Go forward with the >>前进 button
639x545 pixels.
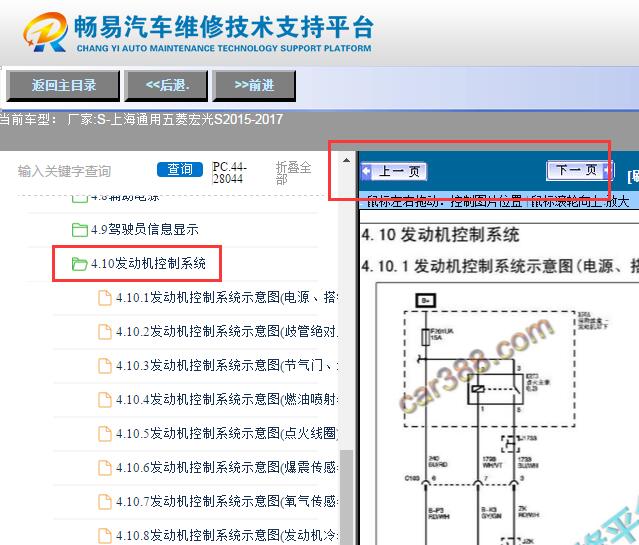(x=254, y=86)
